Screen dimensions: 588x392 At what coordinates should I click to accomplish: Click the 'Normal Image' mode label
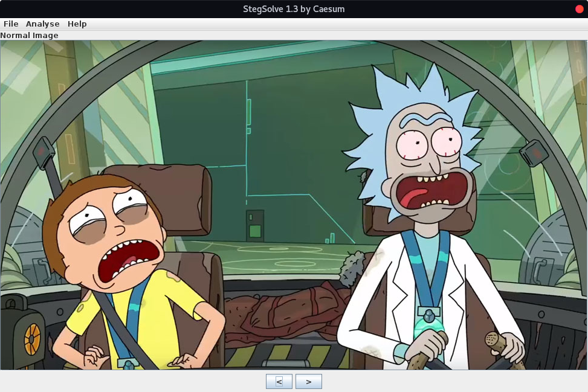(x=29, y=35)
